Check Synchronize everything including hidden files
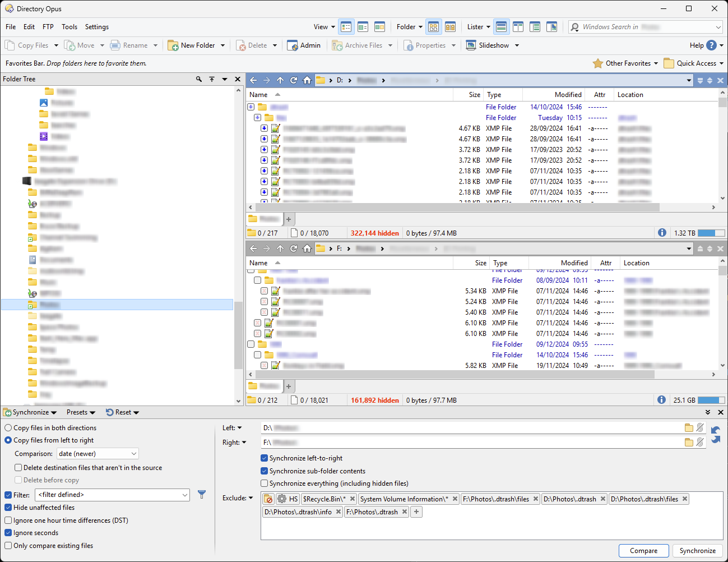Image resolution: width=728 pixels, height=562 pixels. [x=265, y=483]
